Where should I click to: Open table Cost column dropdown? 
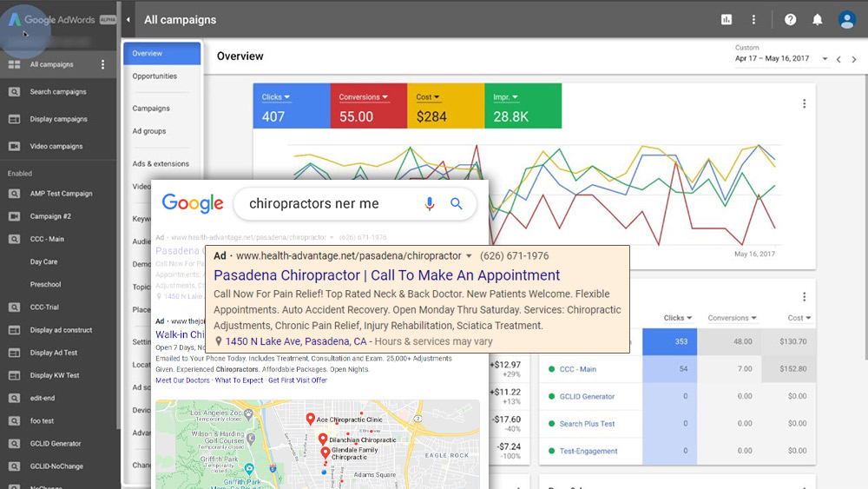point(799,318)
